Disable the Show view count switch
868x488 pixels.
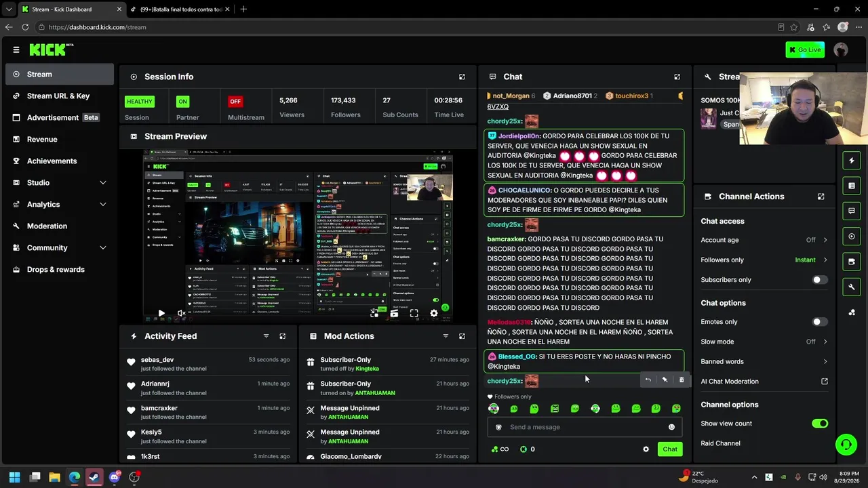pos(820,424)
